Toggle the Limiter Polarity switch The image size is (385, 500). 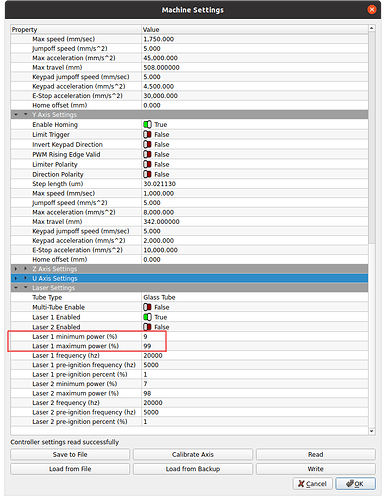[147, 164]
